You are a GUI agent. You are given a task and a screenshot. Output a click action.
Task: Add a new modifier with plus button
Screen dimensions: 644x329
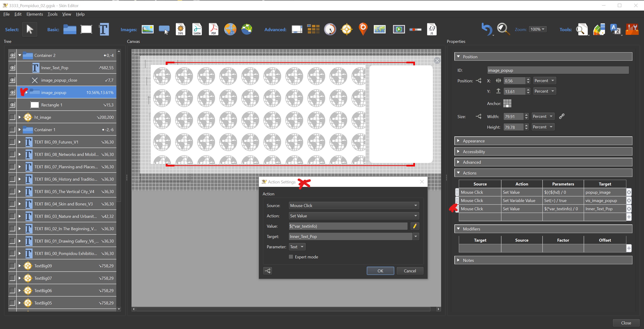point(629,248)
